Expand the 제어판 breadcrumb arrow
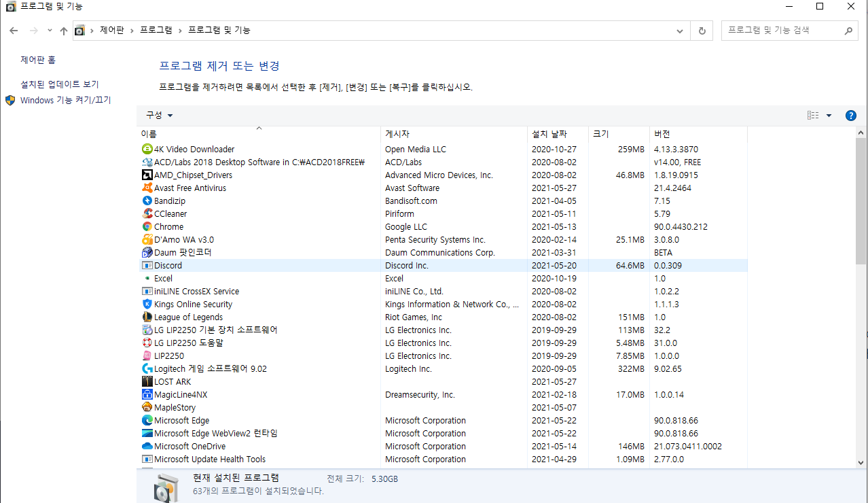Viewport: 868px width, 503px height. point(132,31)
